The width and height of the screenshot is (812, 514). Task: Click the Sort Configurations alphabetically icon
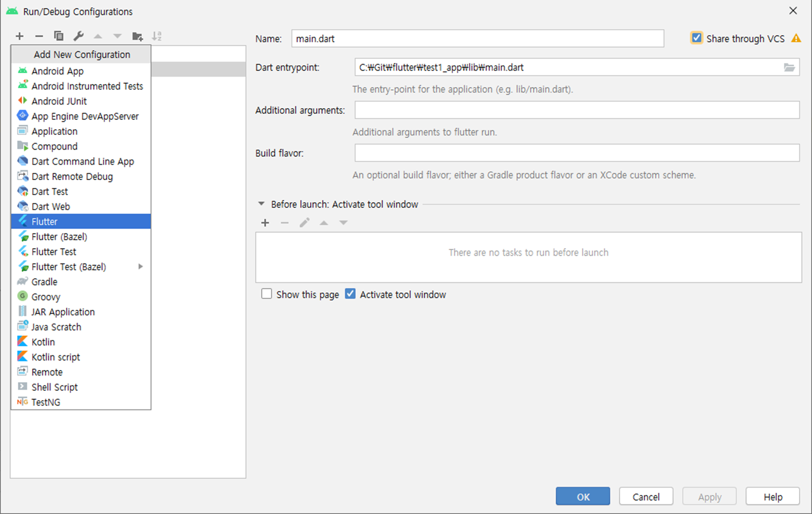coord(157,36)
